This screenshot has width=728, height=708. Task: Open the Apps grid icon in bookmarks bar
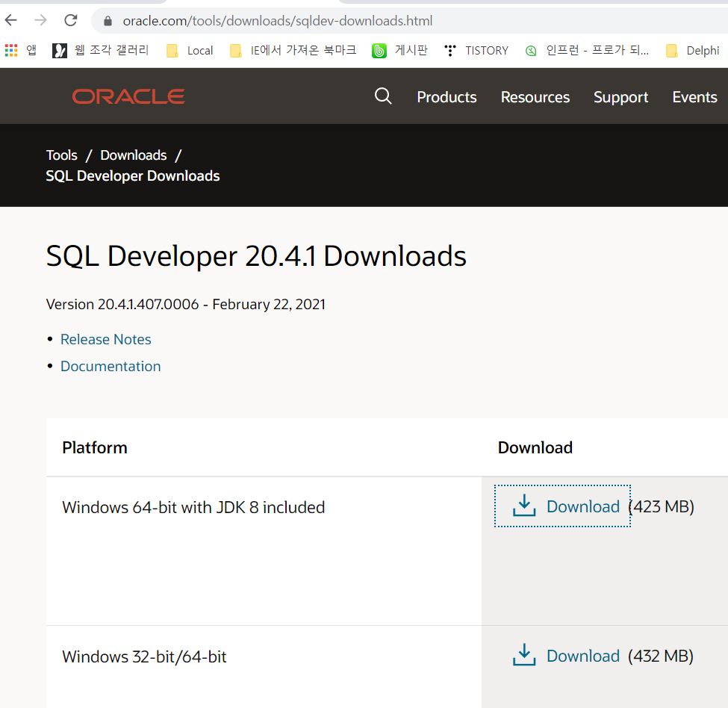point(11,50)
